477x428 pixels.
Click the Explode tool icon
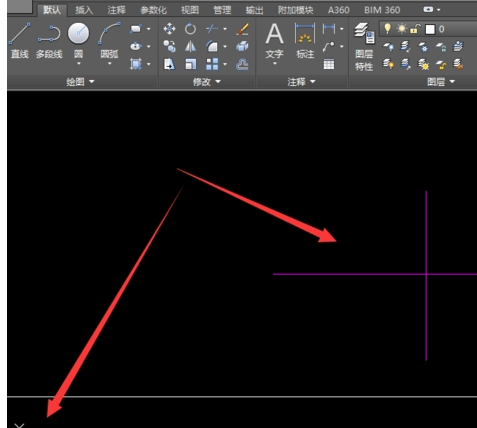tap(242, 46)
